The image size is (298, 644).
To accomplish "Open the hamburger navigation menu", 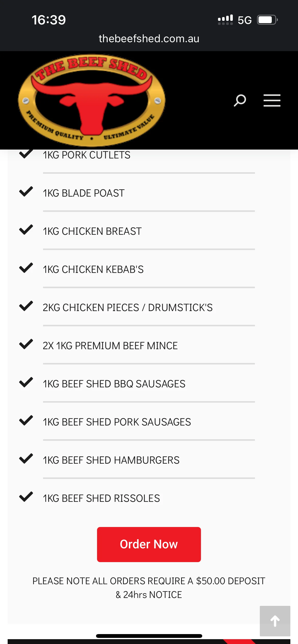I will click(272, 100).
